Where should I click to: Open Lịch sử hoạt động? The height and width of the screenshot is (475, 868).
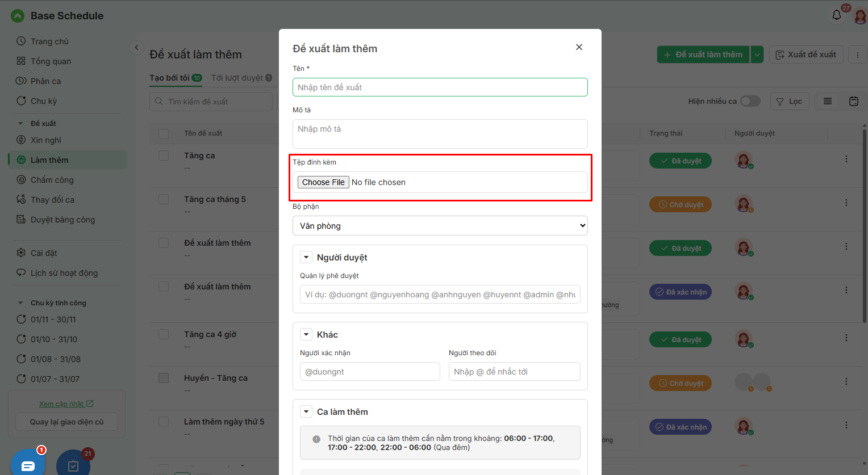64,273
